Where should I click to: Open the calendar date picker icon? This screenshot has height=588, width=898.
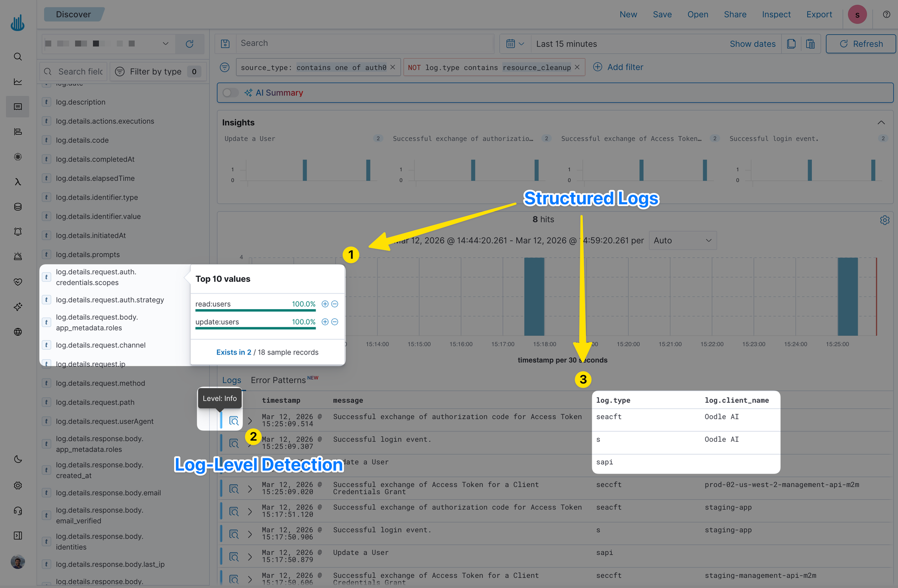click(x=511, y=44)
